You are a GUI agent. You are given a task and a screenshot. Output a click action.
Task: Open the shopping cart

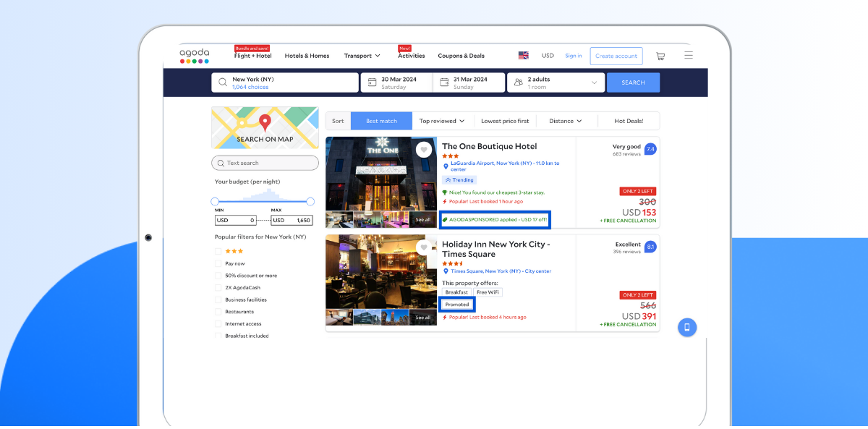click(660, 56)
